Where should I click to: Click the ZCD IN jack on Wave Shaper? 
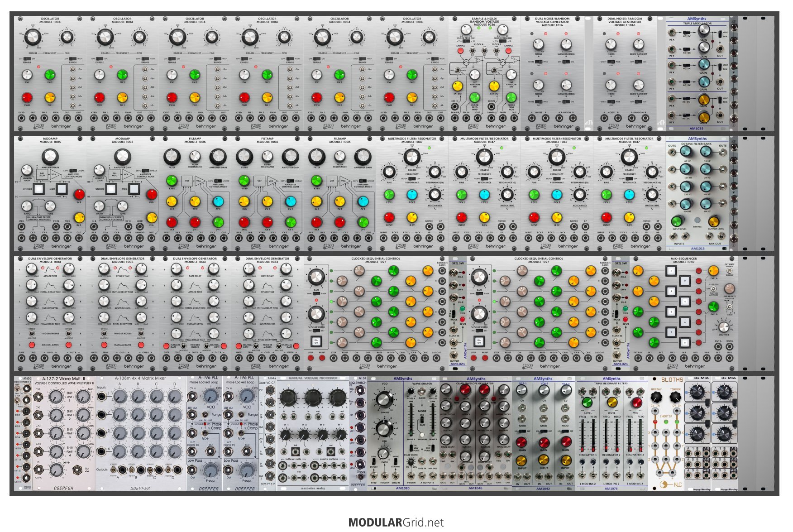(x=422, y=392)
